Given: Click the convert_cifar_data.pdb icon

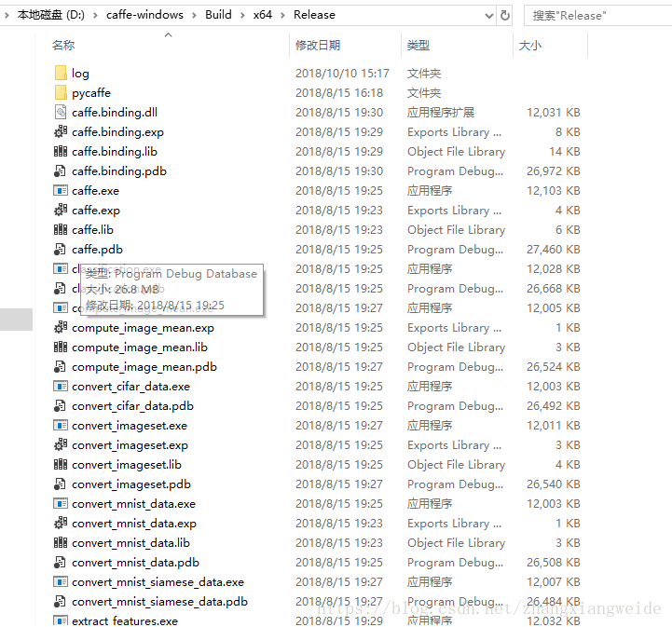Looking at the screenshot, I should pos(61,405).
